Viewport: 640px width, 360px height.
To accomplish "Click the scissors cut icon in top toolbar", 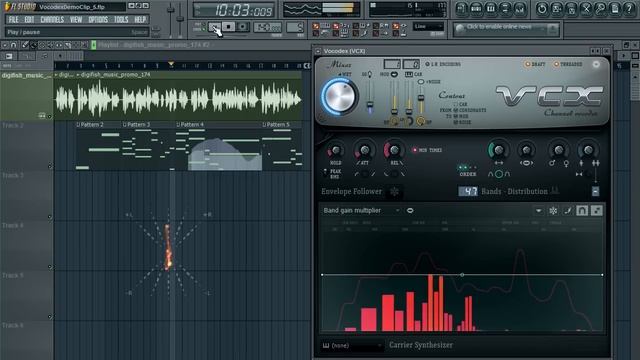I will point(586,9).
